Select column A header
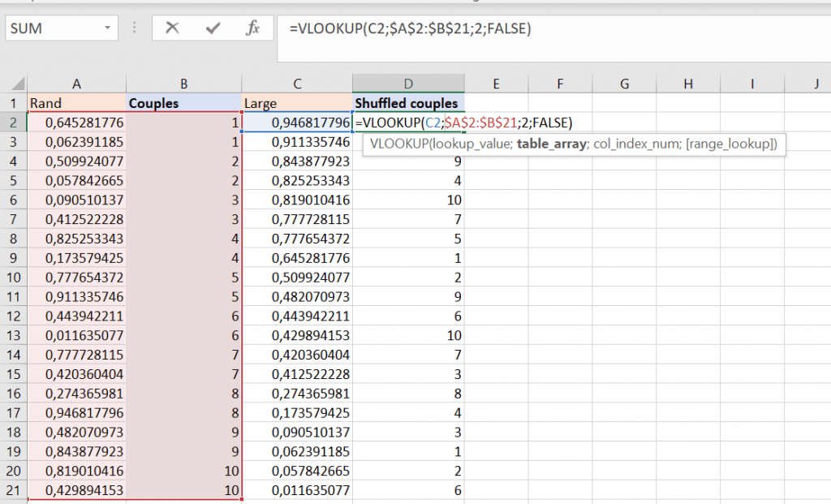 click(x=76, y=84)
